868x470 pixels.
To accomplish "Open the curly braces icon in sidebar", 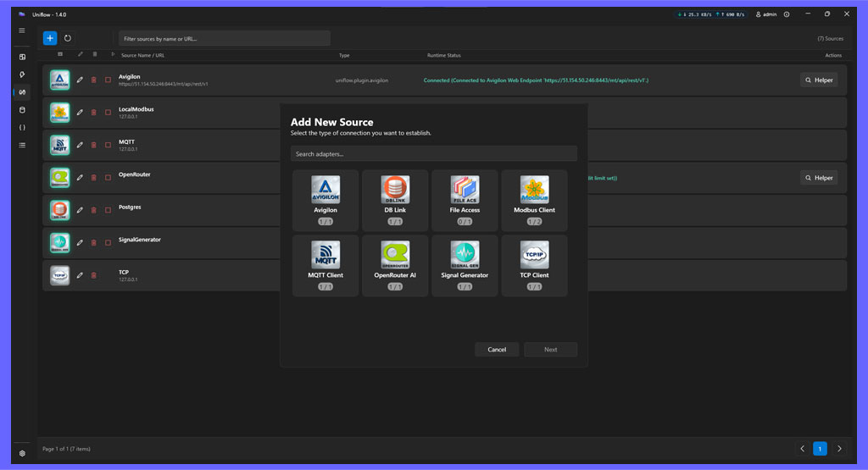I will pos(22,128).
